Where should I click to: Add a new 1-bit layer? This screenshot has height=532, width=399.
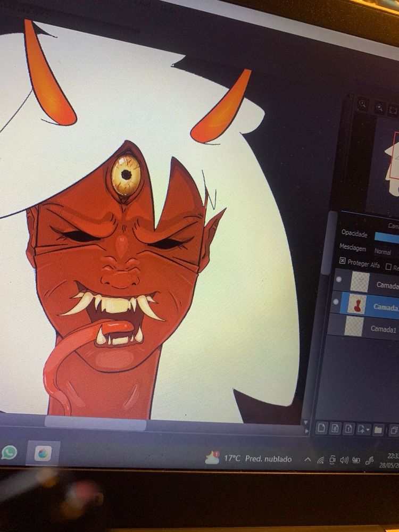coord(348,429)
